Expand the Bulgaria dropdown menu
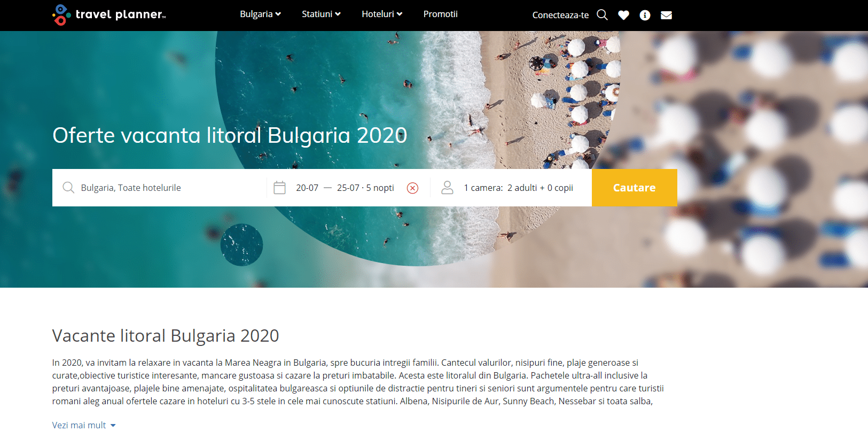The image size is (868, 439). tap(260, 14)
